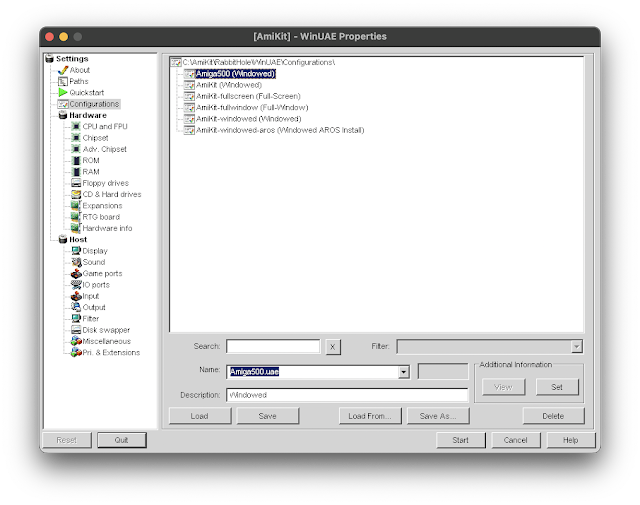This screenshot has height=505, width=640.
Task: Click the Miscellaneous icon
Action: 76,341
